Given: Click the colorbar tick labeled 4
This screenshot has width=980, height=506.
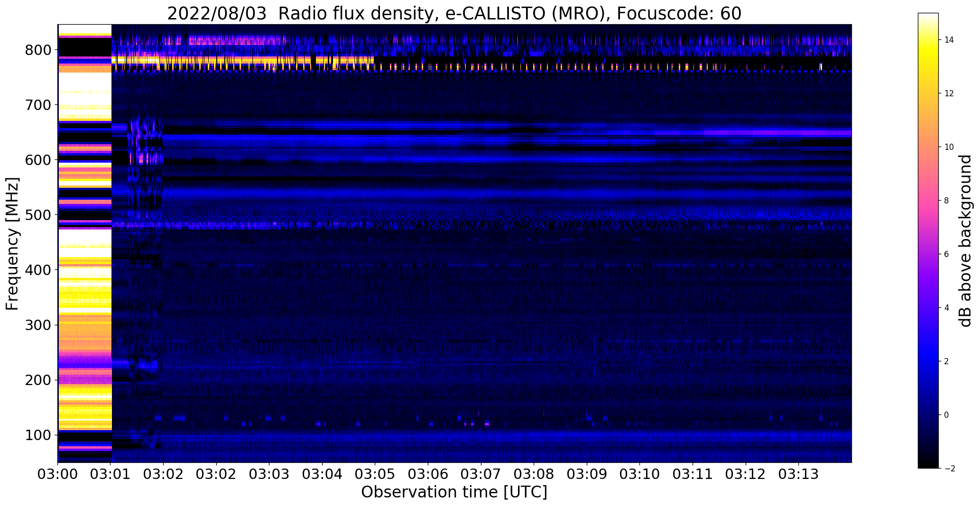Looking at the screenshot, I should pyautogui.click(x=947, y=308).
